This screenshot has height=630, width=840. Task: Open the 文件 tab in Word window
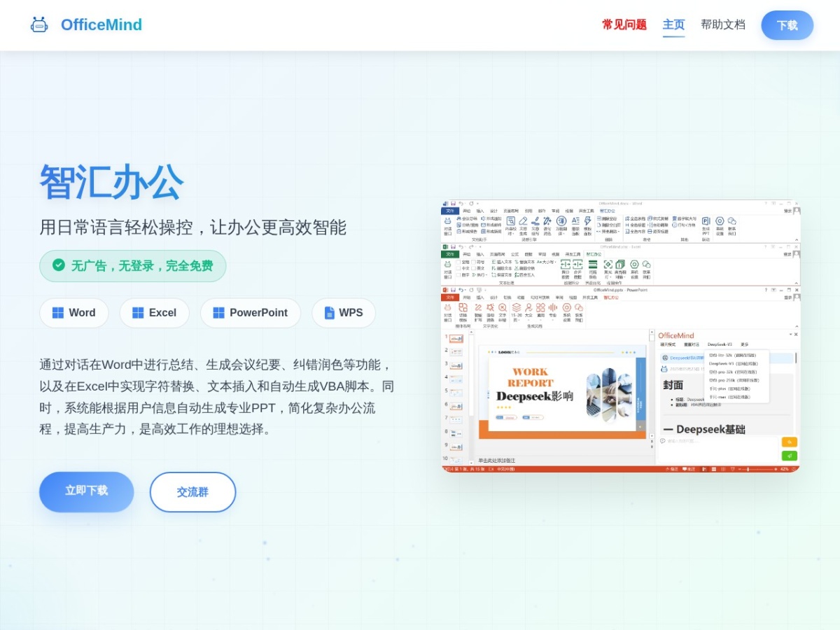click(x=450, y=211)
